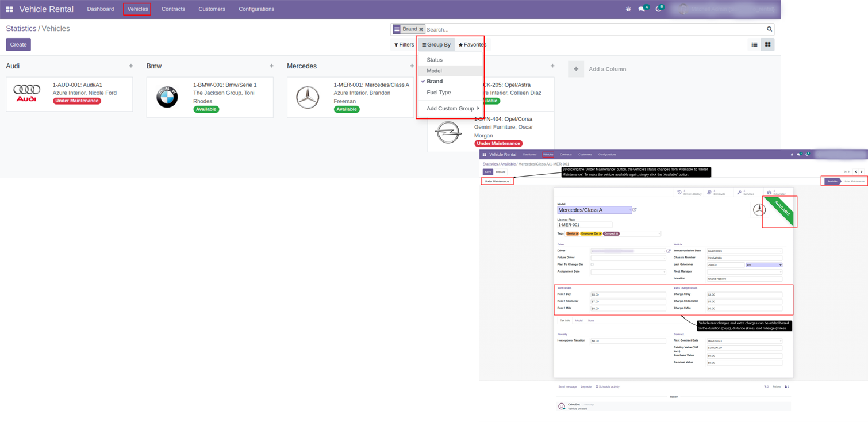The width and height of the screenshot is (868, 422).
Task: Open the conversations chat bubble icon
Action: point(642,9)
